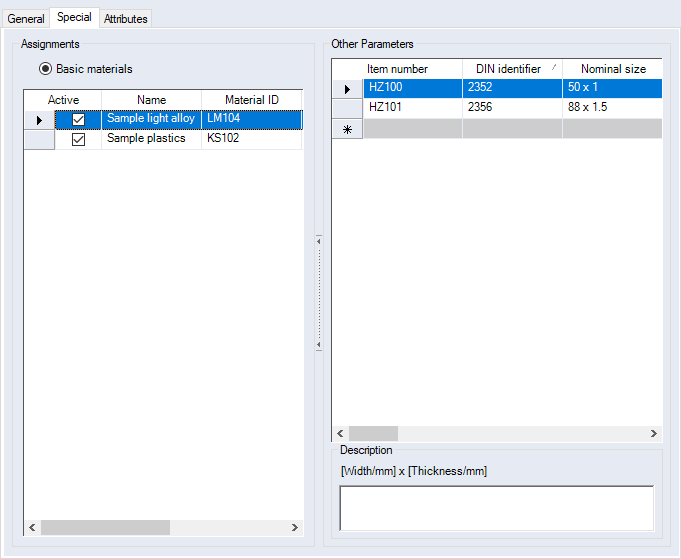Click lower splitter arrow between panels

(318, 345)
